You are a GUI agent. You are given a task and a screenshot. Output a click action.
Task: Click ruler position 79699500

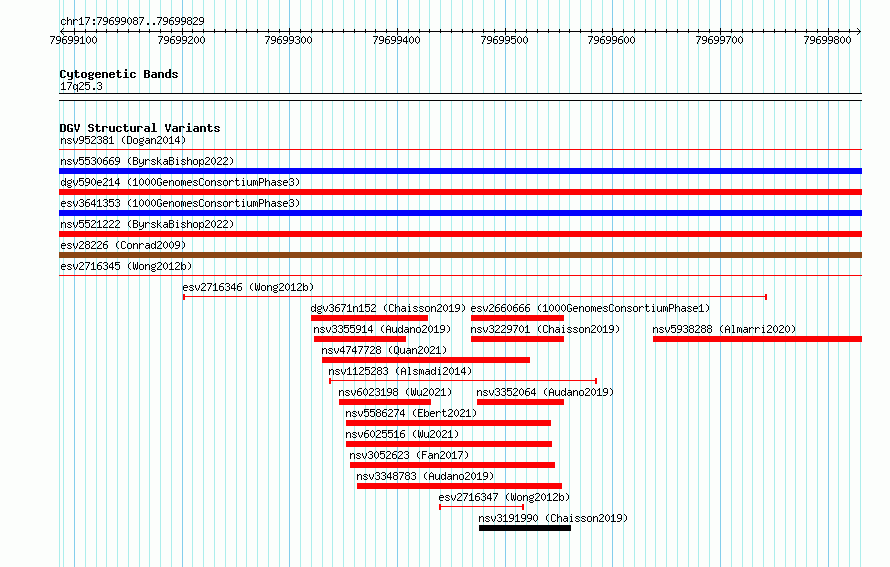(505, 40)
